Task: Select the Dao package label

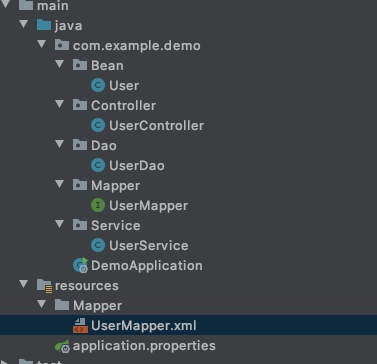Action: click(104, 146)
